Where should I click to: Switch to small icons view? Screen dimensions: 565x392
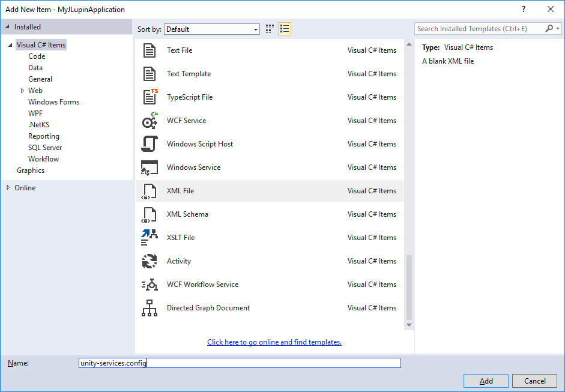(x=284, y=28)
